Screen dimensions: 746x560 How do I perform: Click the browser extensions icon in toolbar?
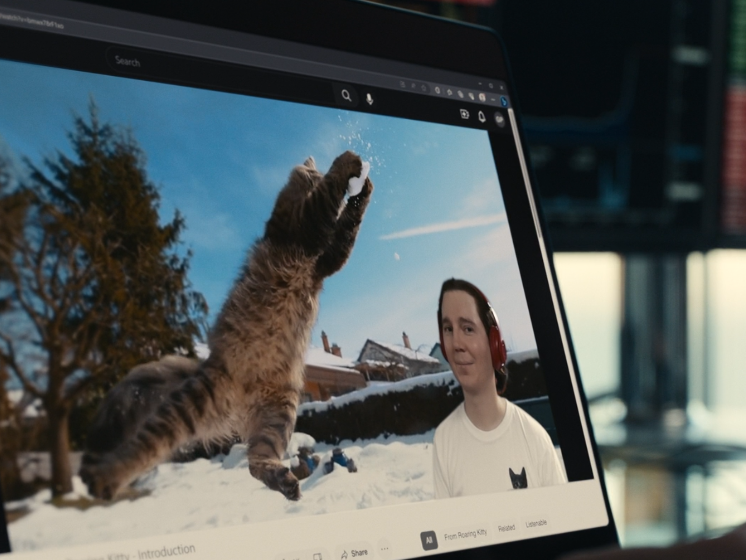click(x=450, y=92)
